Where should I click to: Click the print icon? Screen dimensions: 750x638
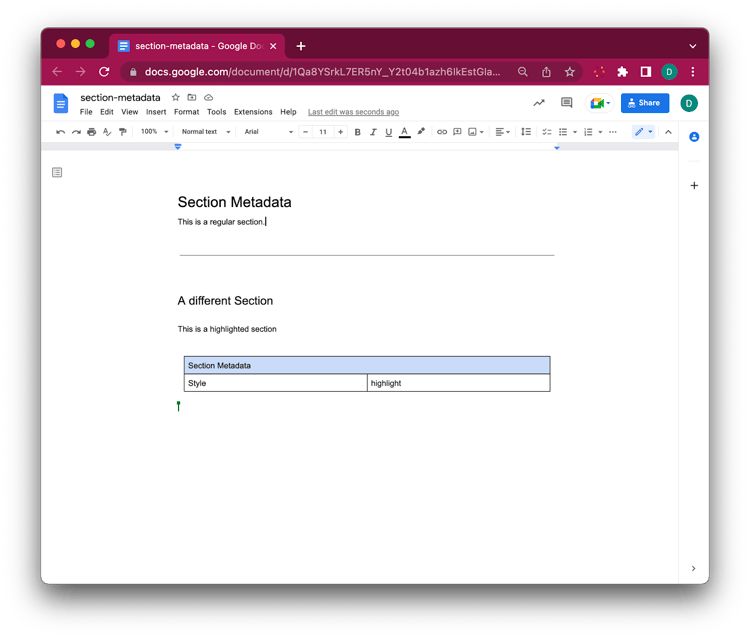92,132
